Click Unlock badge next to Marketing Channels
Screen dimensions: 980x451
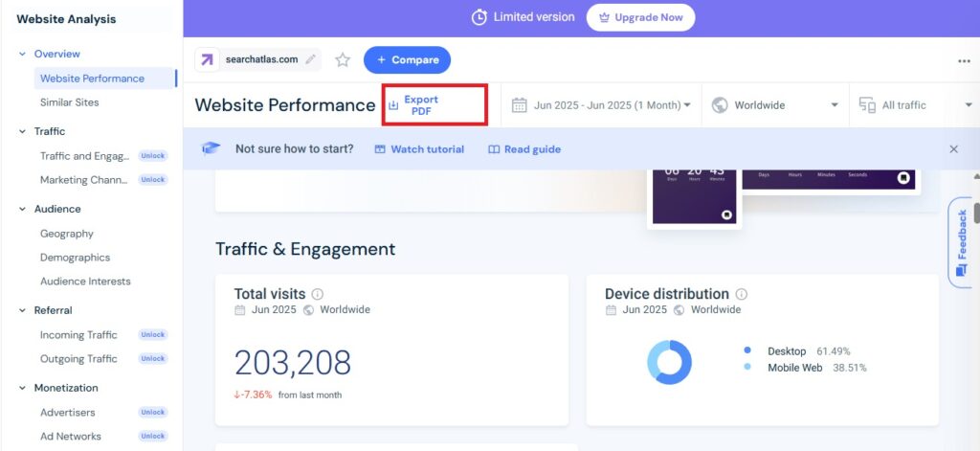tap(152, 179)
